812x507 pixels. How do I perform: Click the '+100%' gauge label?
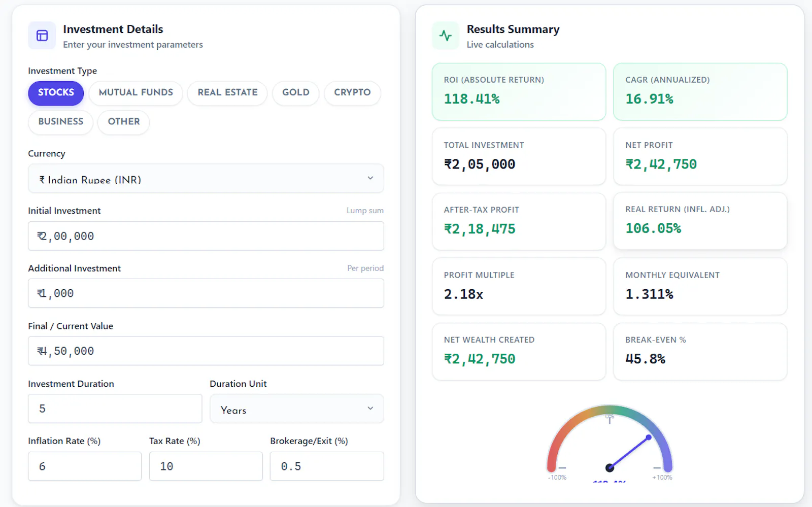tap(662, 478)
